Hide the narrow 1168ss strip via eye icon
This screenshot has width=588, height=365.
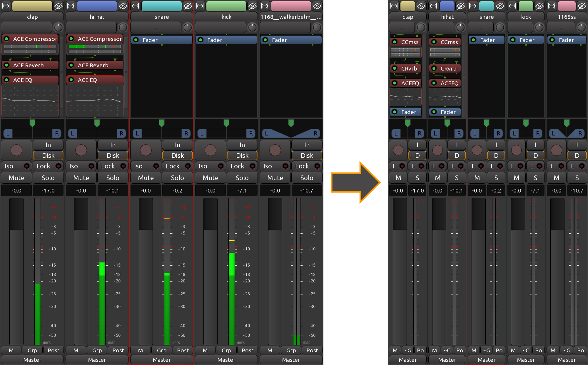coord(582,6)
